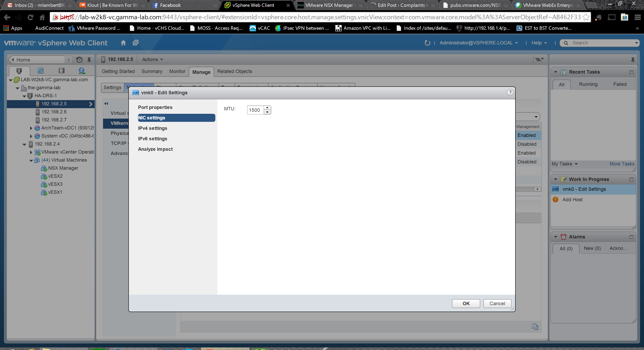
Task: Click the MTU value input field
Action: (x=255, y=110)
